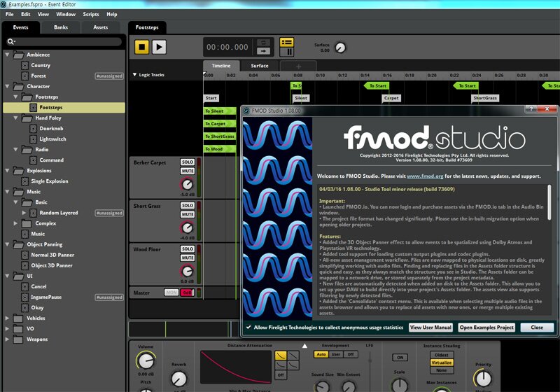The height and width of the screenshot is (392, 560).
Task: Click the Okay event icon
Action: point(24,307)
